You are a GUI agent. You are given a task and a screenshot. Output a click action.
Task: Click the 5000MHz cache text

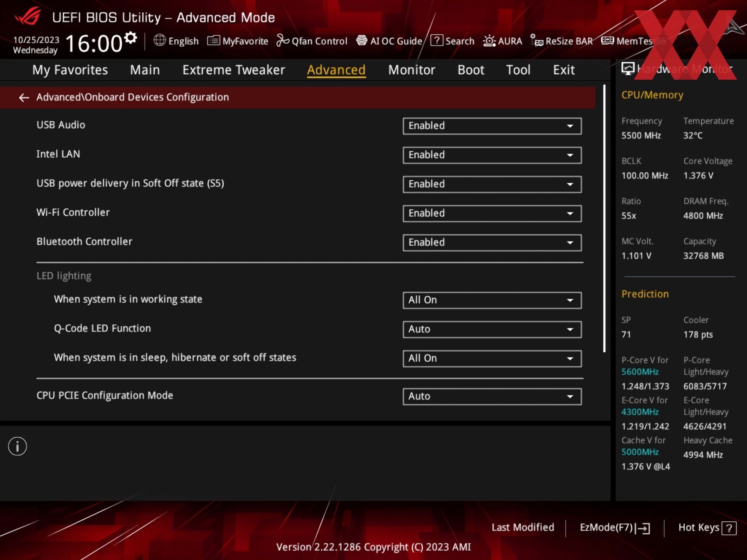click(640, 452)
